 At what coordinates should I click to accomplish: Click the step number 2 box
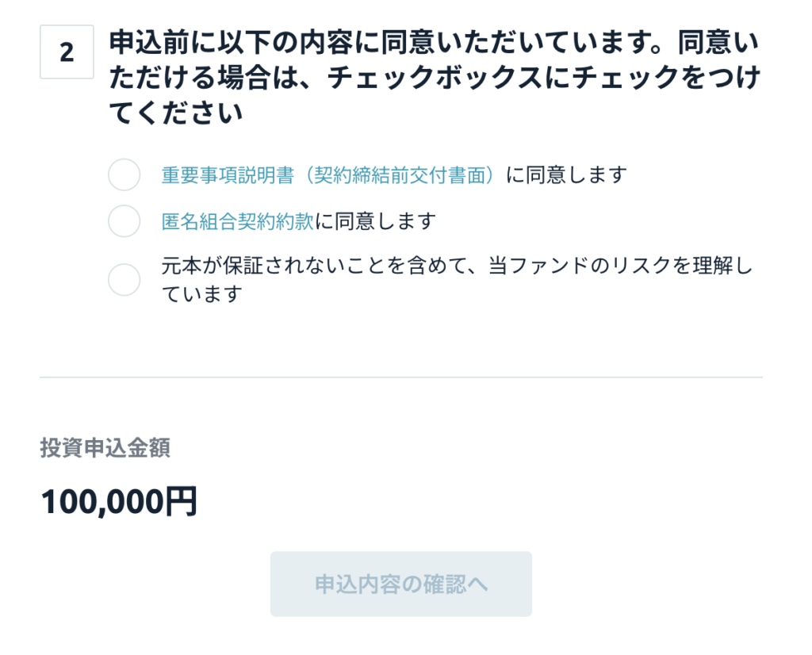[67, 52]
